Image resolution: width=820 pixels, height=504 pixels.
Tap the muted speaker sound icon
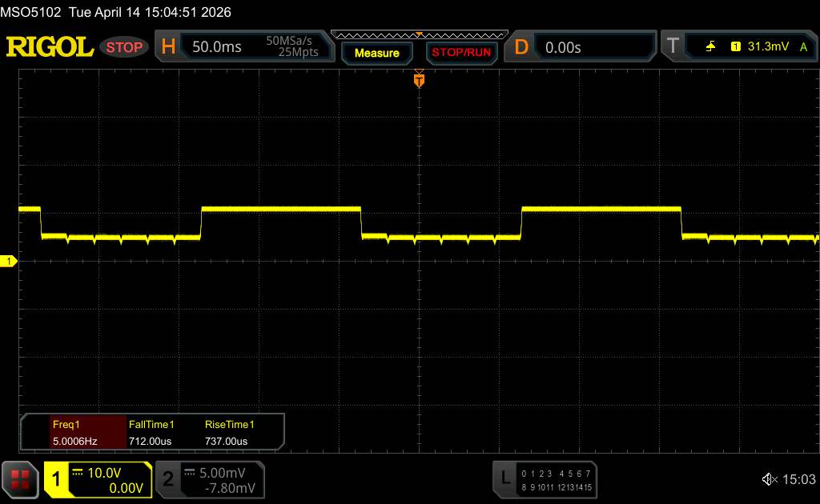coord(769,479)
